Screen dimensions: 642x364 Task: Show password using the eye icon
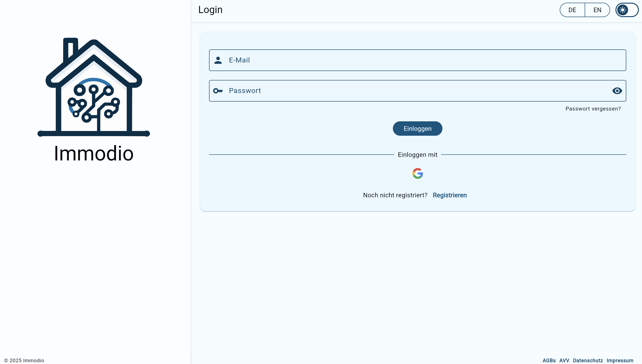617,91
